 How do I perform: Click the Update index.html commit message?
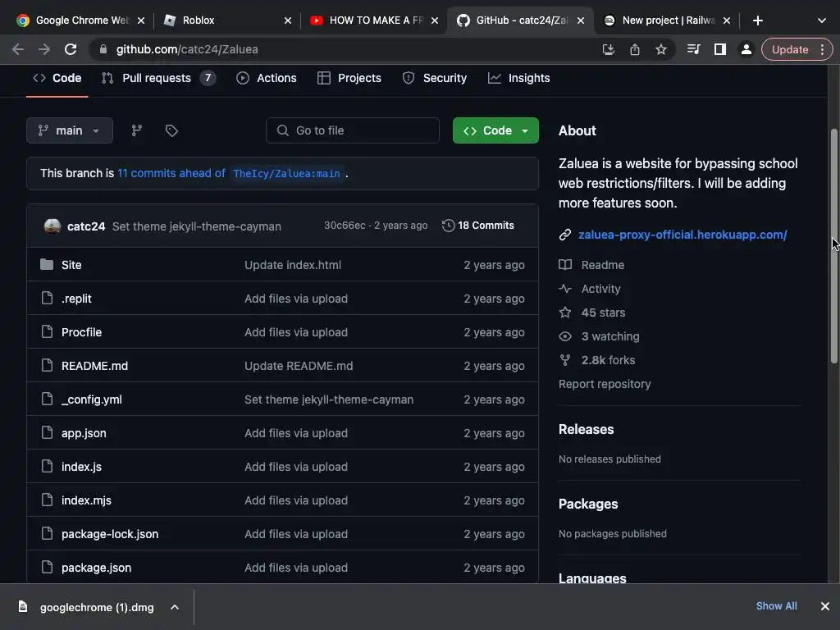(x=293, y=265)
